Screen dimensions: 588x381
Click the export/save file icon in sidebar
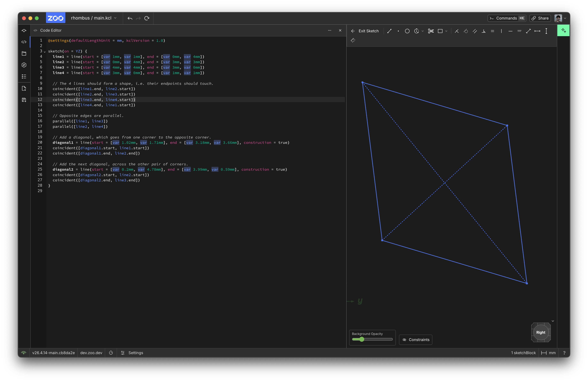(x=24, y=100)
